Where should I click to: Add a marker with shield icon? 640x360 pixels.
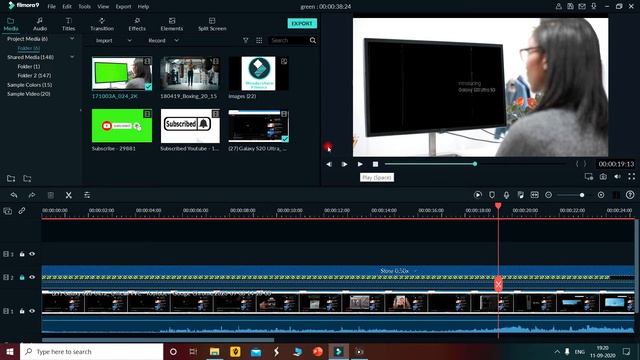coord(492,195)
